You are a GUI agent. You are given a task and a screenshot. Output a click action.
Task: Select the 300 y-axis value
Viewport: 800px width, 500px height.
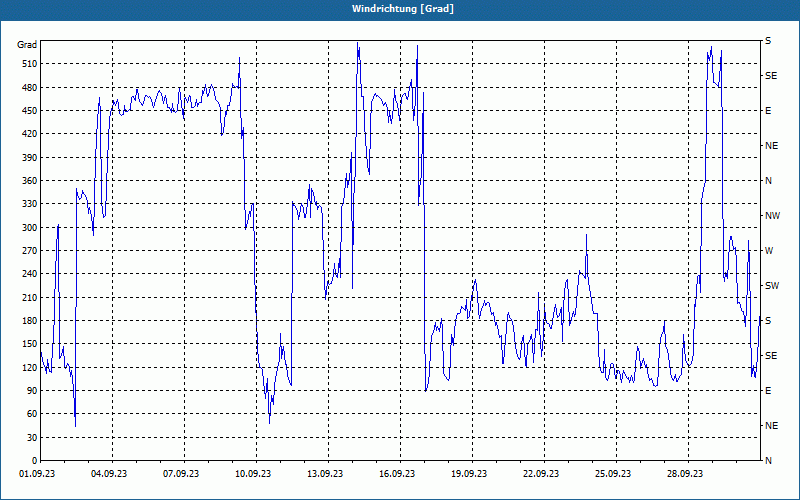pyautogui.click(x=30, y=228)
